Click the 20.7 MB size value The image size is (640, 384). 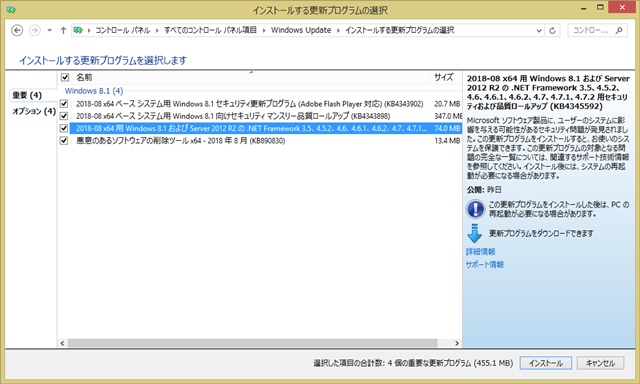(x=447, y=104)
